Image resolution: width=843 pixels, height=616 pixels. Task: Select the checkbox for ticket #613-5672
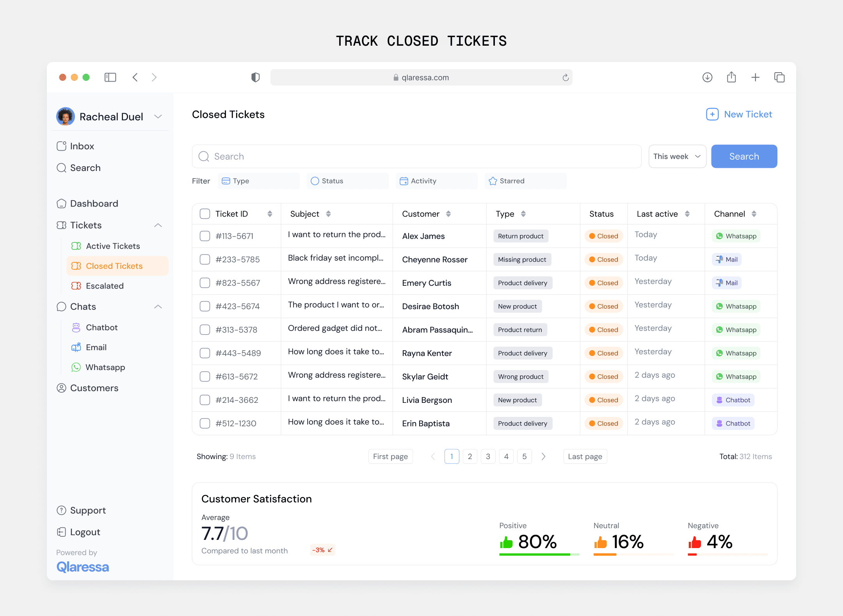[x=205, y=377]
